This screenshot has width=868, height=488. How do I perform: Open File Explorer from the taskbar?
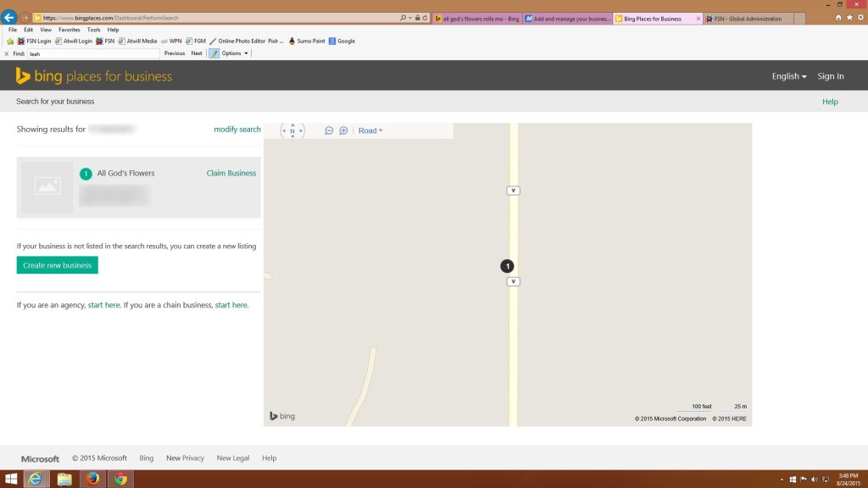[x=64, y=480]
